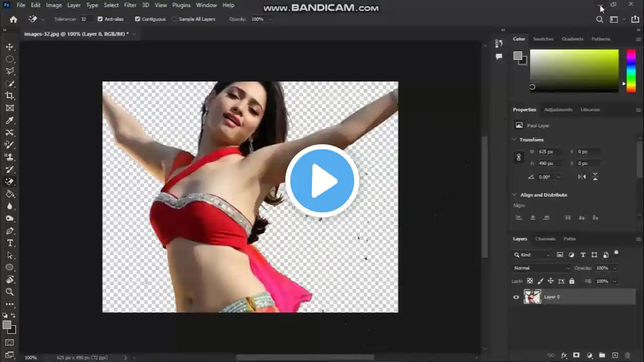Open the Swatches panel

(x=543, y=39)
